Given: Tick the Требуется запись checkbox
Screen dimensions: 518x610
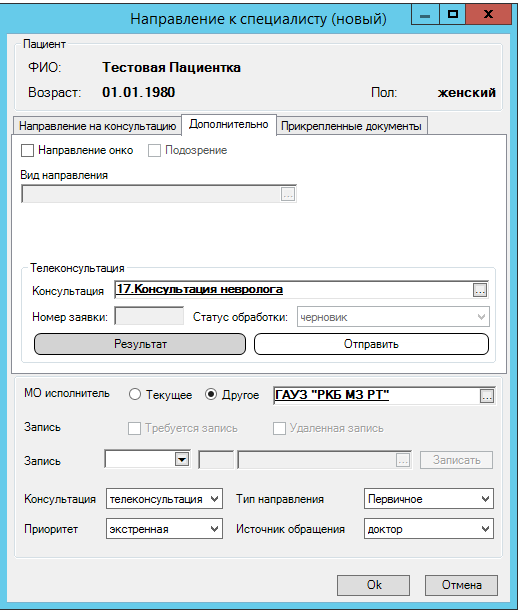Looking at the screenshot, I should click(x=135, y=428).
